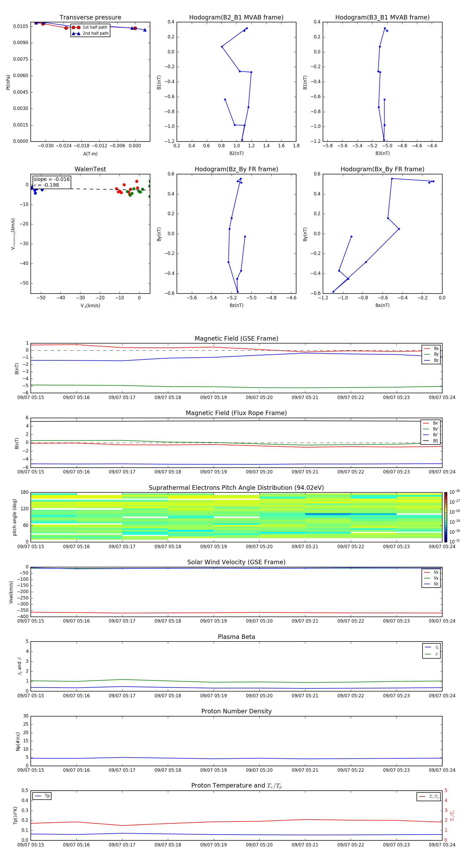
Task: Click the 'Transverse pressure' plot title
Action: [90, 18]
